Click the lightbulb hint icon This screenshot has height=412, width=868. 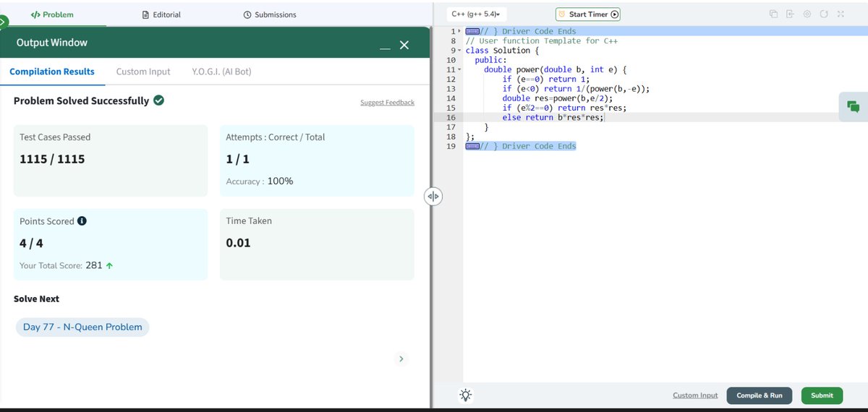point(466,395)
